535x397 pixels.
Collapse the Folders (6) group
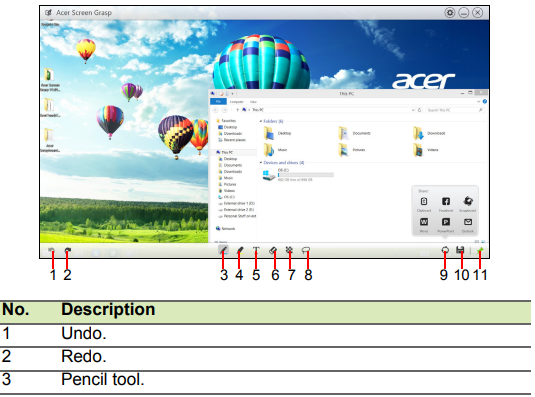tap(261, 121)
